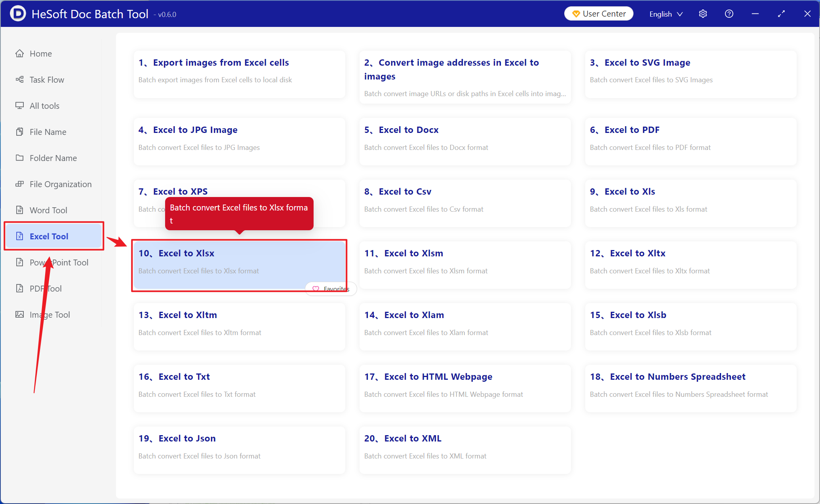Image resolution: width=820 pixels, height=504 pixels.
Task: Click the PowerPoint Tool sidebar icon
Action: click(x=19, y=262)
